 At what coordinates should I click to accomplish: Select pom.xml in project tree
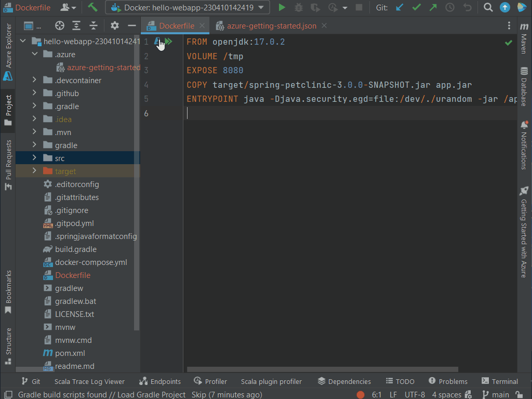(x=70, y=353)
